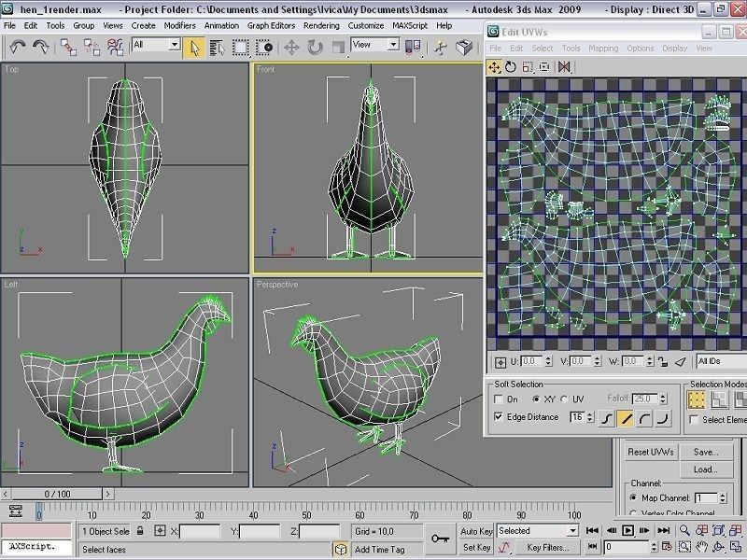Click the Pan View hand icon

(702, 547)
